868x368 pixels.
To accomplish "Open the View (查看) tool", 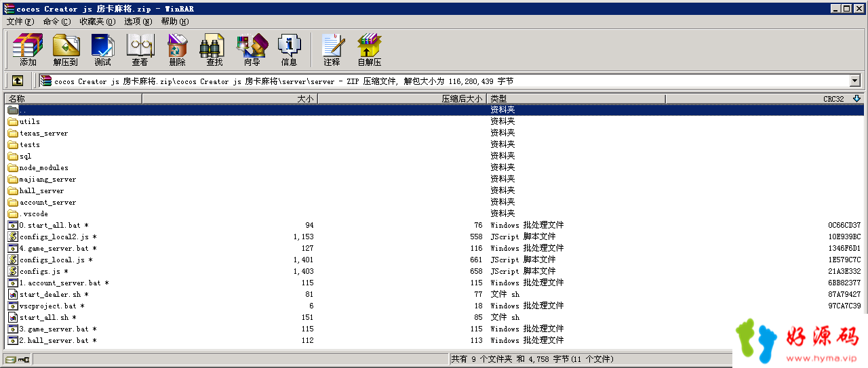I will [x=140, y=49].
